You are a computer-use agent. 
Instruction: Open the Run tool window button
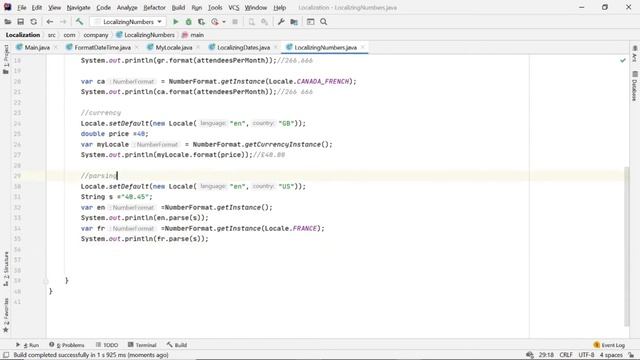tap(27, 345)
